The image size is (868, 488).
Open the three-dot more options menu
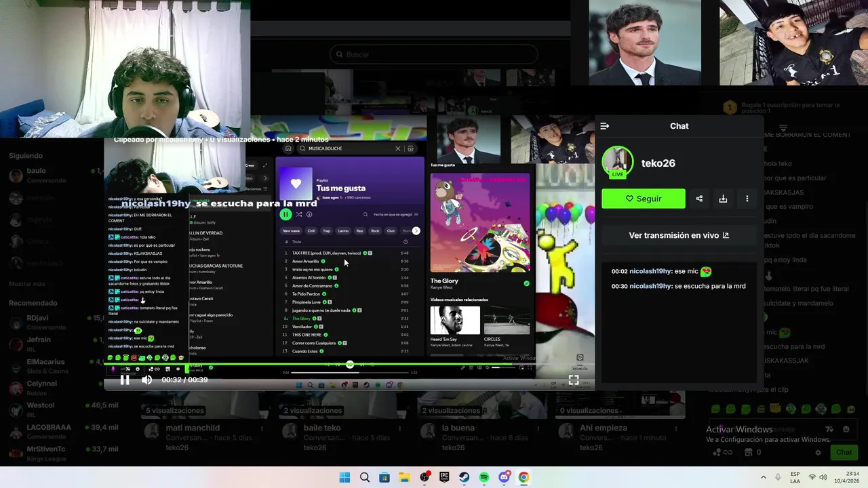coord(747,199)
